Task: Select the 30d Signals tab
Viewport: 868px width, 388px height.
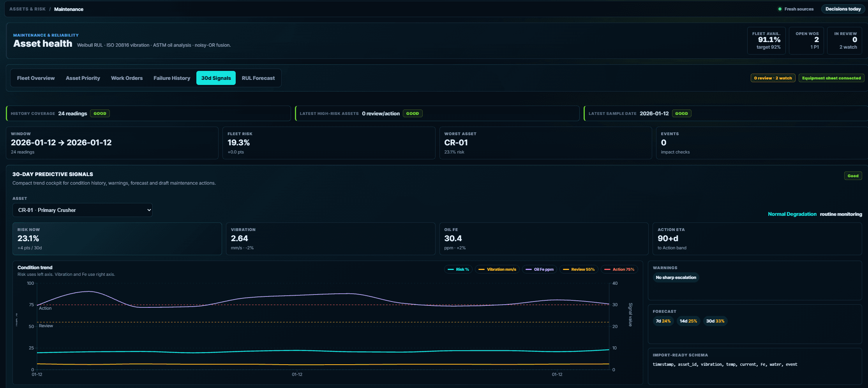Action: click(216, 78)
